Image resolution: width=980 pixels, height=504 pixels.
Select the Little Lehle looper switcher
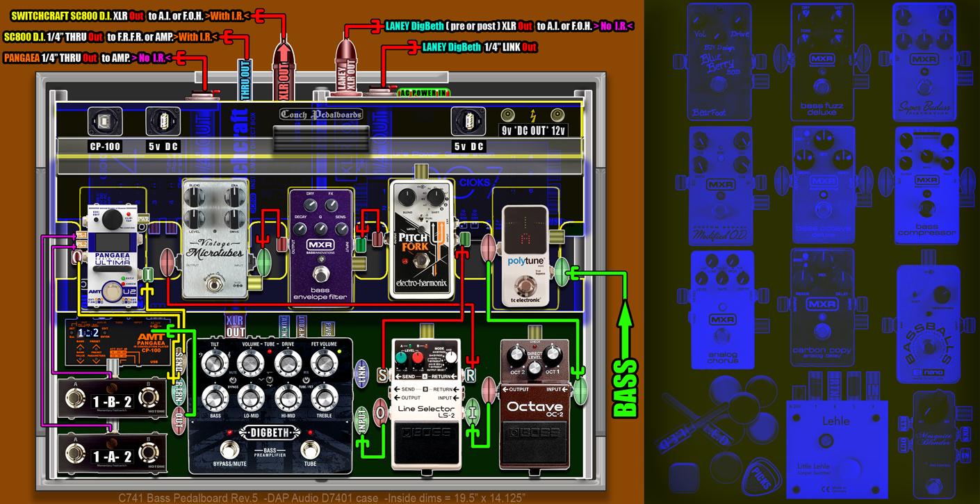point(837,448)
